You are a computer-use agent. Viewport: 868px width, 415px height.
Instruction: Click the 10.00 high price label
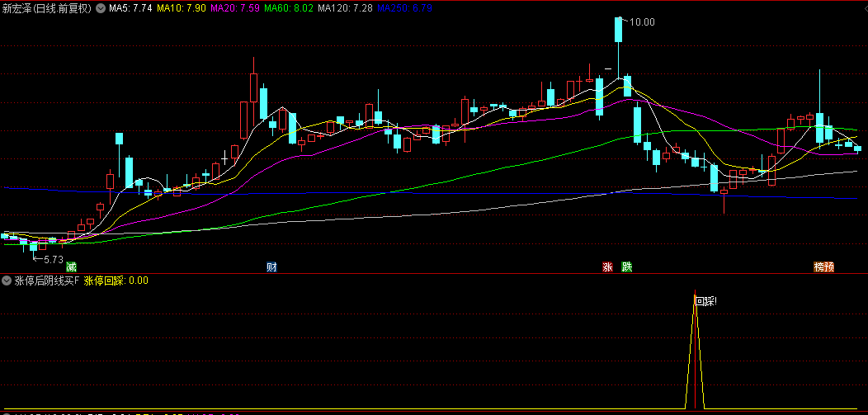642,22
